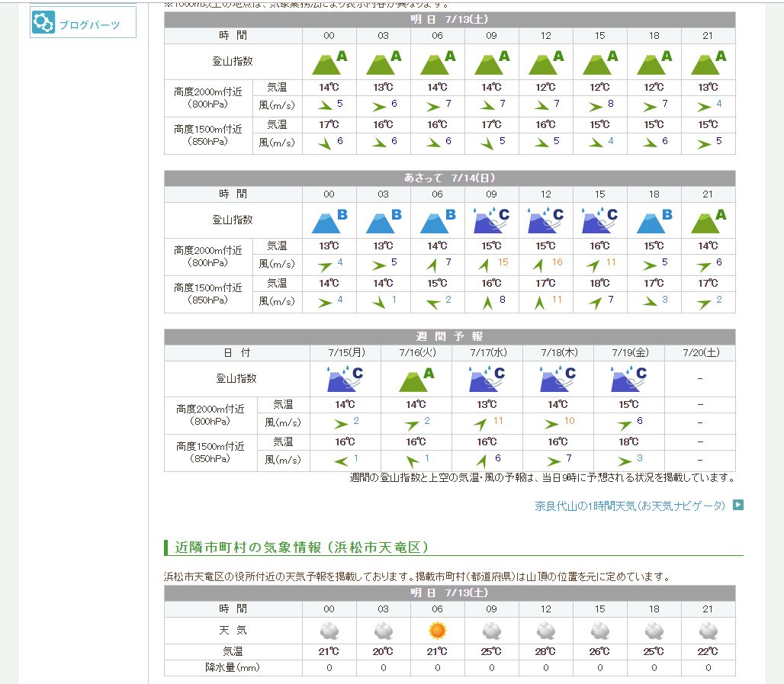Screen dimensions: 784x684
Task: Click the cloudy icon at 21 in 浜松市天竜区 forecast
Action: tap(708, 631)
